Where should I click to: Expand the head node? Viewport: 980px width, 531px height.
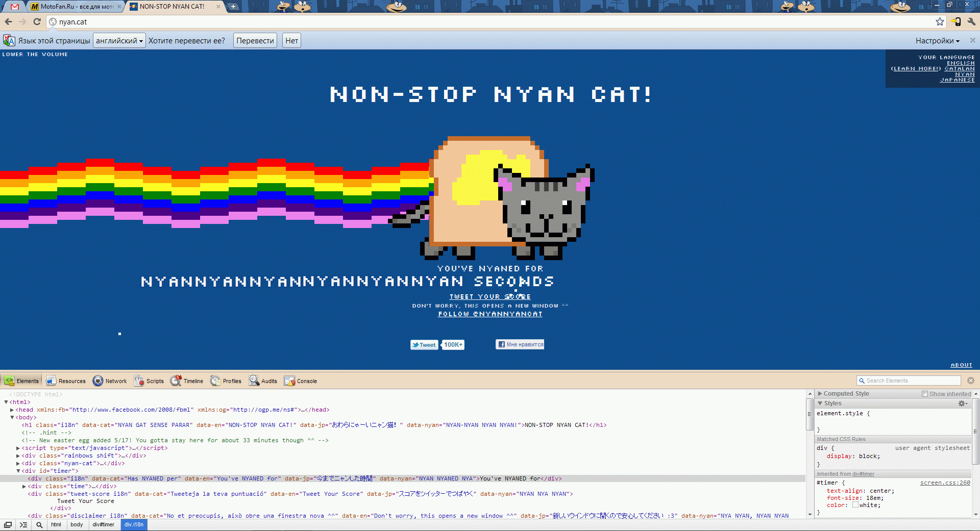[x=12, y=410]
